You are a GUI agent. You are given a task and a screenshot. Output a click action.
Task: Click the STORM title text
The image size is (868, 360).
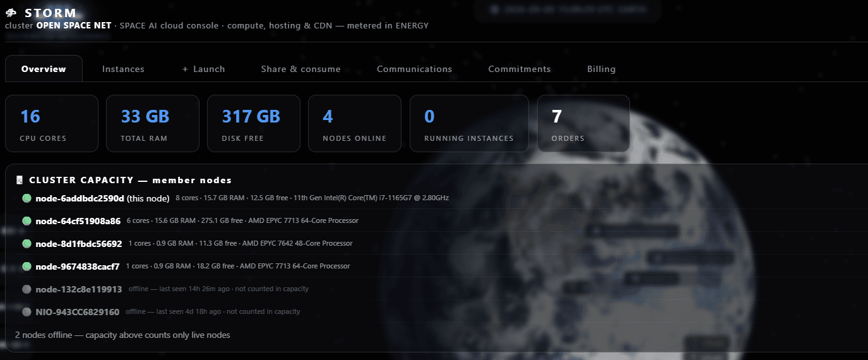pyautogui.click(x=51, y=13)
